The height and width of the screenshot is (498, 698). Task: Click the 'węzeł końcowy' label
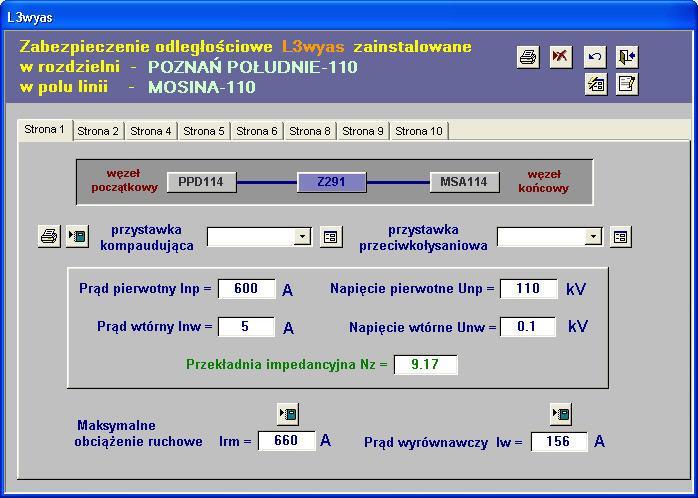543,181
